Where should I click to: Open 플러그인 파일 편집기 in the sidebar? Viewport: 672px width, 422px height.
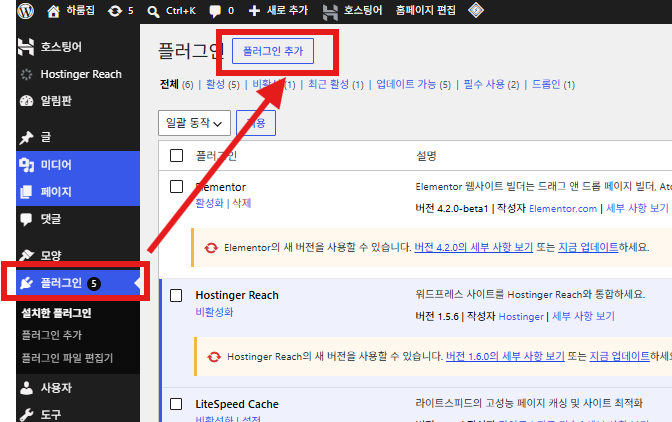[67, 358]
